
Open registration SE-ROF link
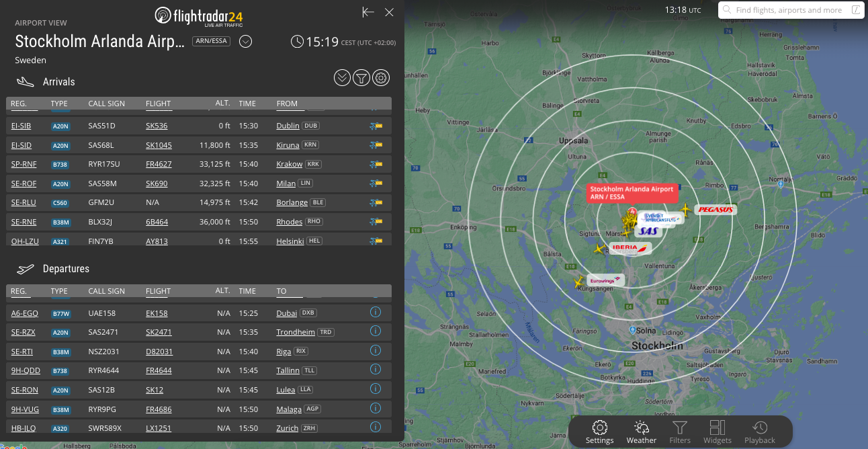(24, 183)
